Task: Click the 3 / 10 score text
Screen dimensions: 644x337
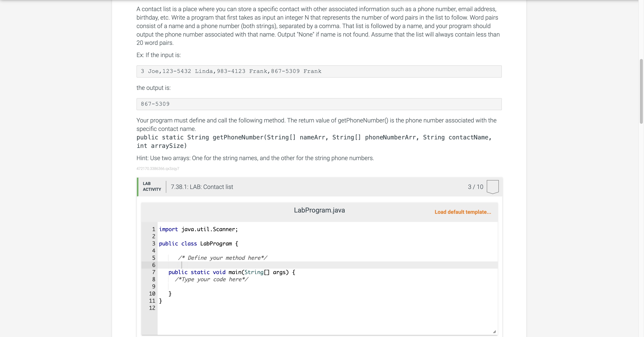Action: [x=475, y=187]
